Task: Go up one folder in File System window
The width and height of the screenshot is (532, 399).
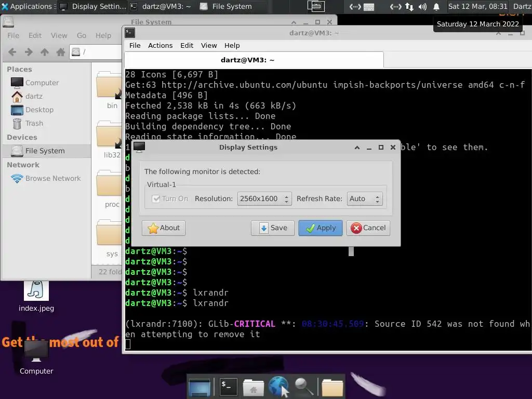Action: tap(45, 52)
